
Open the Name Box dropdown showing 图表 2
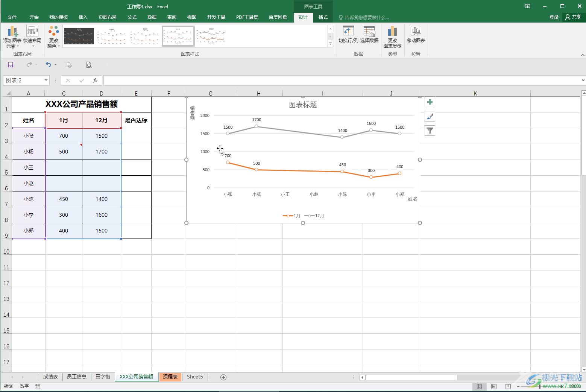coord(46,80)
